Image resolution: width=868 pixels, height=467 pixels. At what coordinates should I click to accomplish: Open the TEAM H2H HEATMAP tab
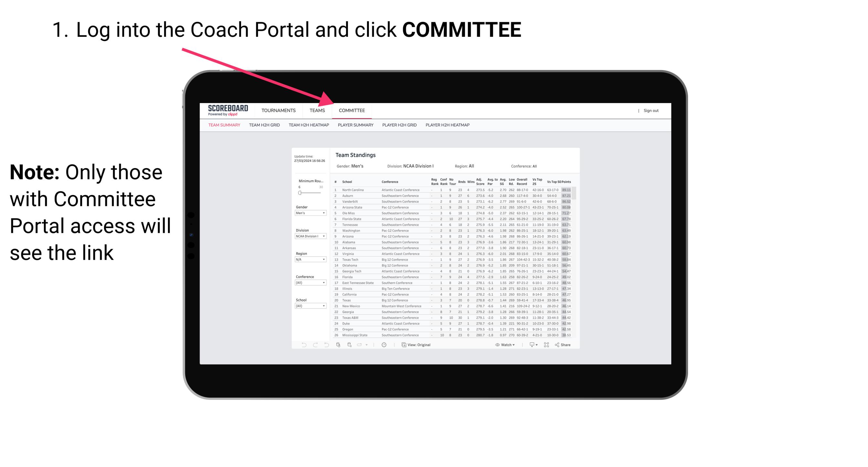(308, 126)
